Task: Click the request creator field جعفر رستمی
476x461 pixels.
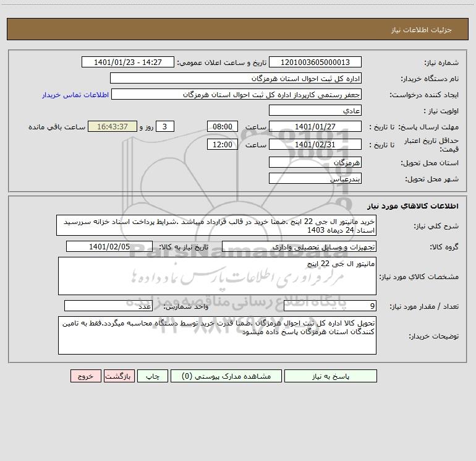Action: (237, 94)
